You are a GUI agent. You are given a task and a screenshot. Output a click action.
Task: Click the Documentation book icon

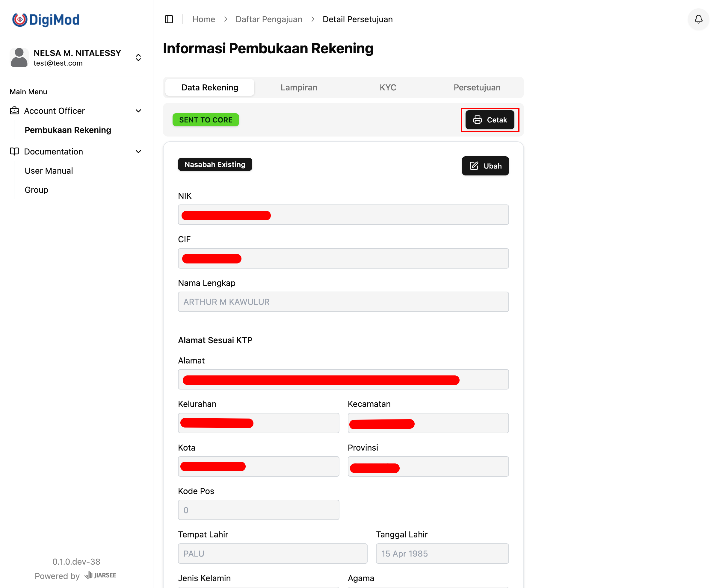pos(14,151)
